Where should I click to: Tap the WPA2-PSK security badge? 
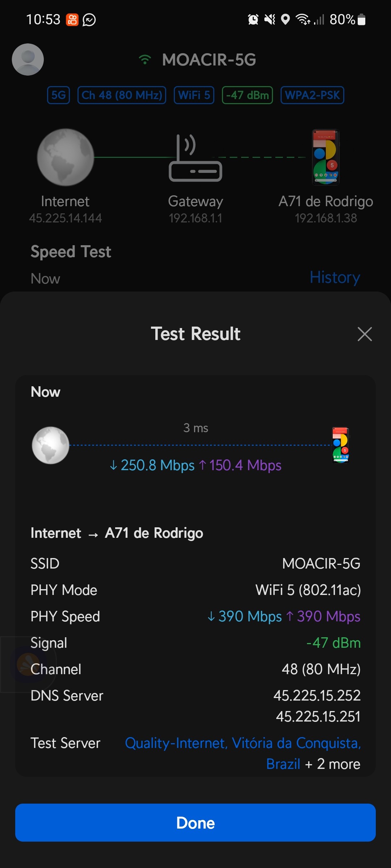tap(312, 95)
